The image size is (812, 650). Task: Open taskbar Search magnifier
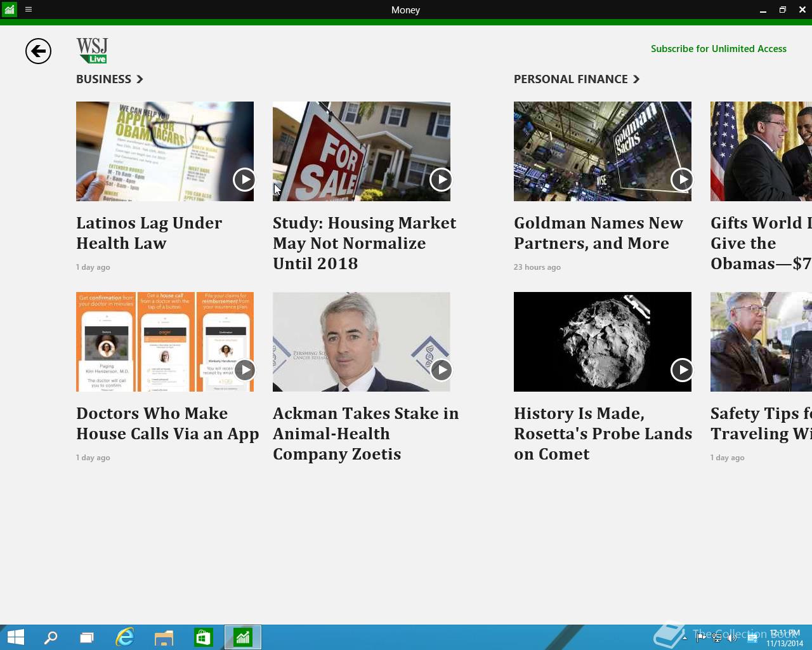pyautogui.click(x=50, y=637)
